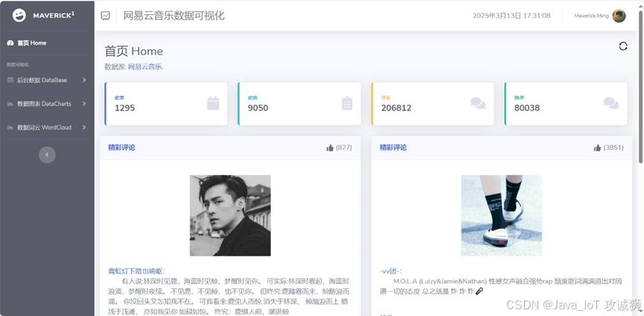Click the M.O.L.A comment text
The width and height of the screenshot is (644, 316).
pos(501,286)
